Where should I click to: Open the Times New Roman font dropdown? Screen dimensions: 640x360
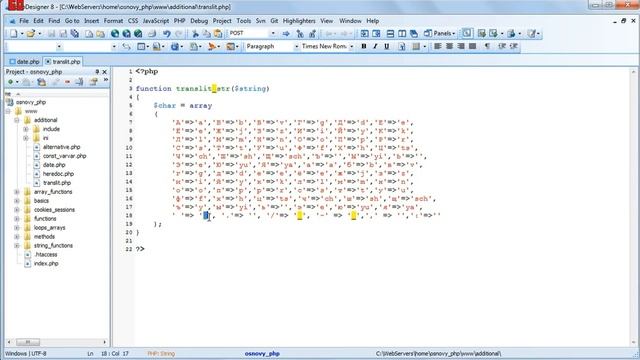point(351,47)
